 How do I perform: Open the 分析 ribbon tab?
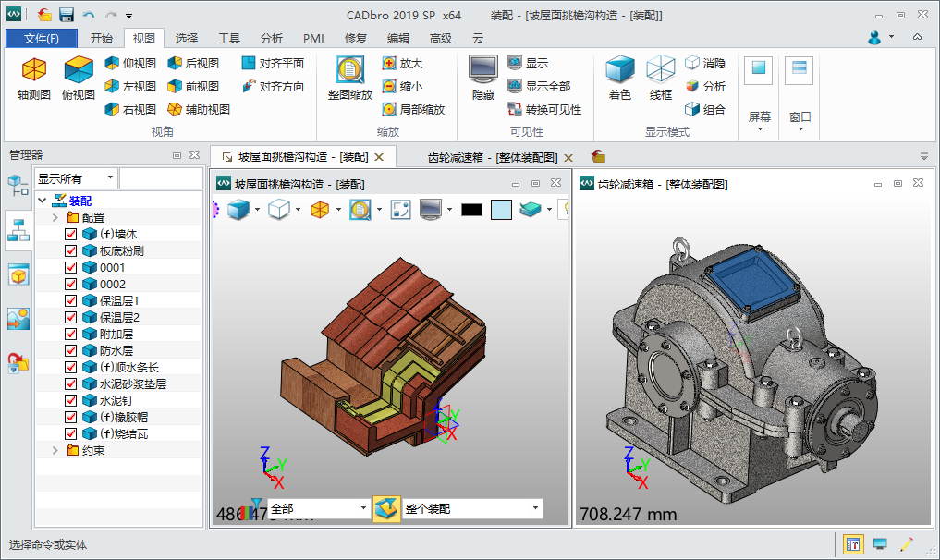[x=272, y=39]
